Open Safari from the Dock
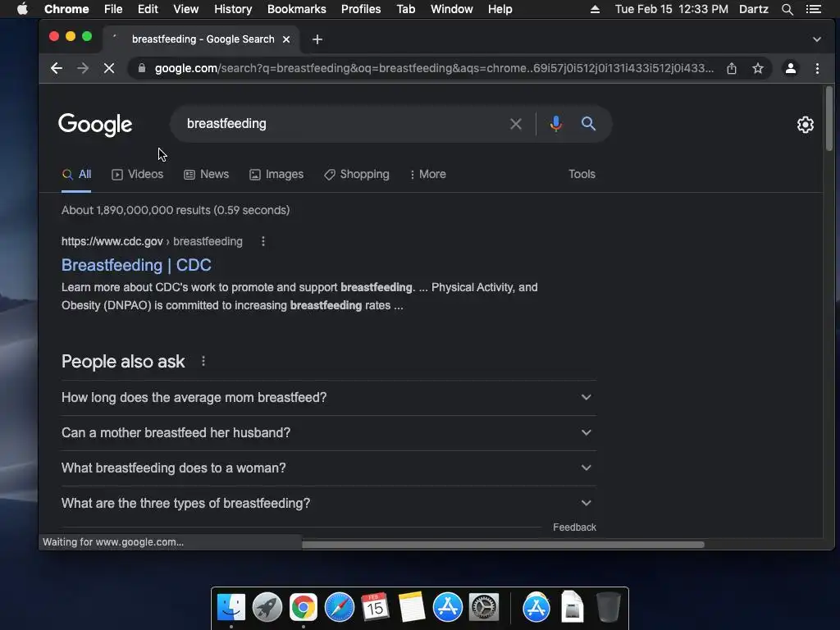Viewport: 840px width, 630px height. pyautogui.click(x=339, y=607)
